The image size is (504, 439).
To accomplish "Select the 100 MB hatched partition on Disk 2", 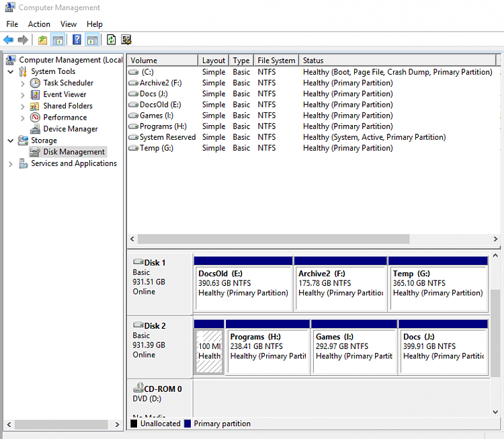I will pos(209,347).
